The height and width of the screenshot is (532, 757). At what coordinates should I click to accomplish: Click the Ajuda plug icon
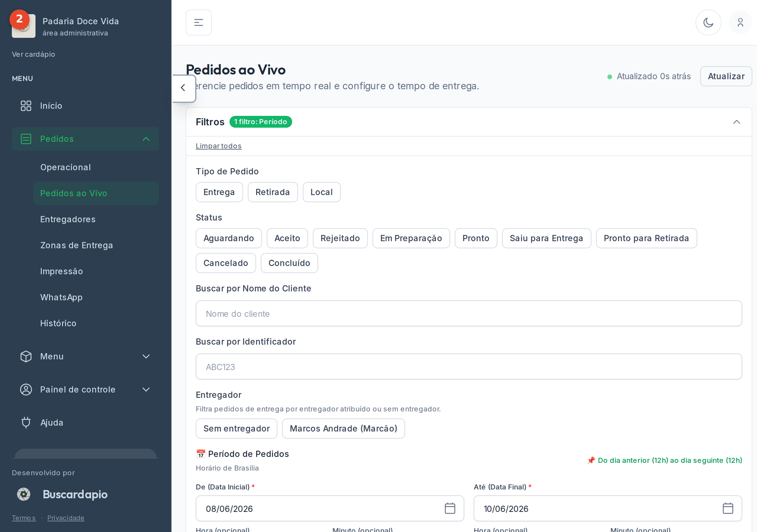pyautogui.click(x=26, y=422)
